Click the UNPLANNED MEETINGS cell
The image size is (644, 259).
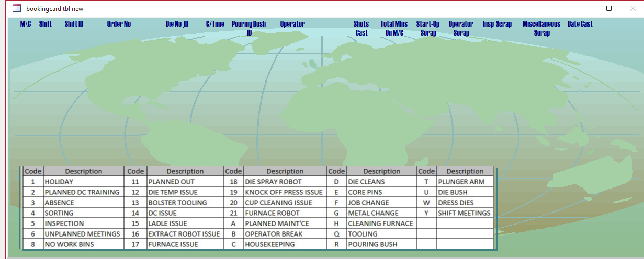84,234
